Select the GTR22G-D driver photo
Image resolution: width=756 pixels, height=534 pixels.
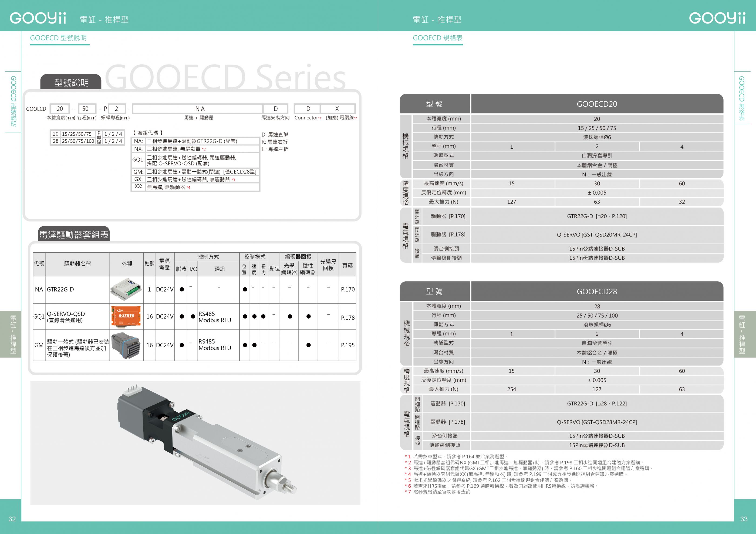click(x=126, y=289)
